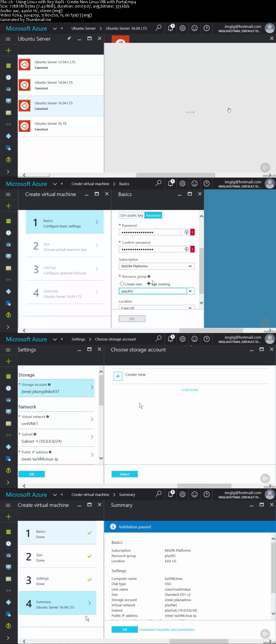Click chevron on step 4 Summary in validation frame
Viewport: 276px width, 644px height.
tap(89, 603)
